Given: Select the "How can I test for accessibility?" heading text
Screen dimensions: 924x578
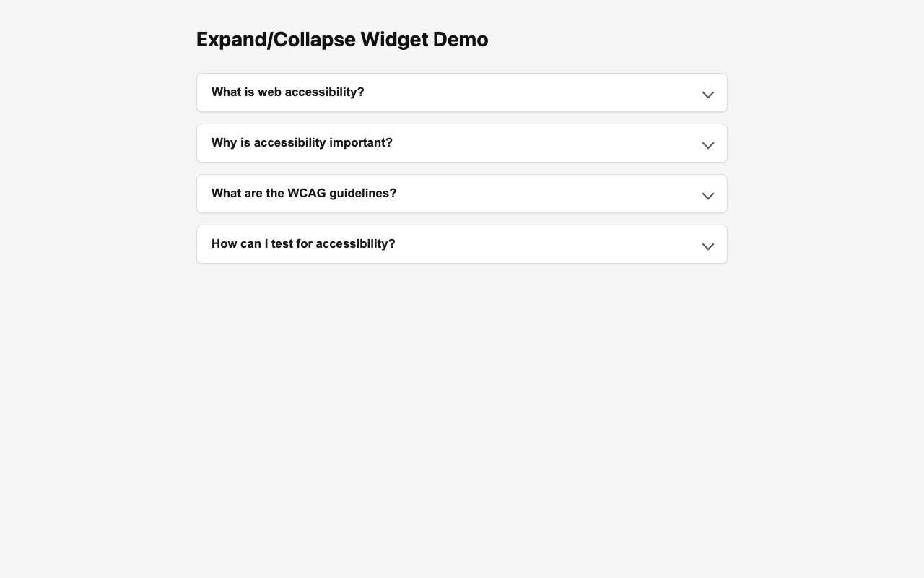Looking at the screenshot, I should 303,243.
